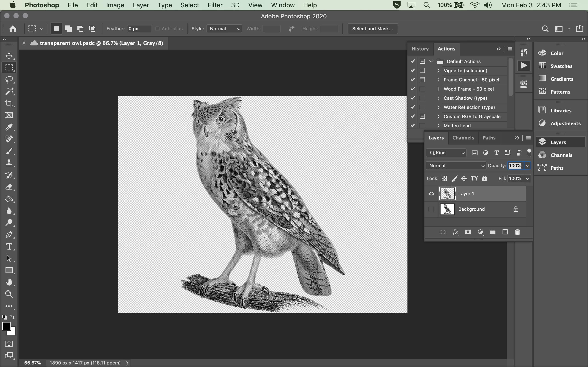Hide Layer 1 with eye icon
The height and width of the screenshot is (367, 588).
point(431,194)
